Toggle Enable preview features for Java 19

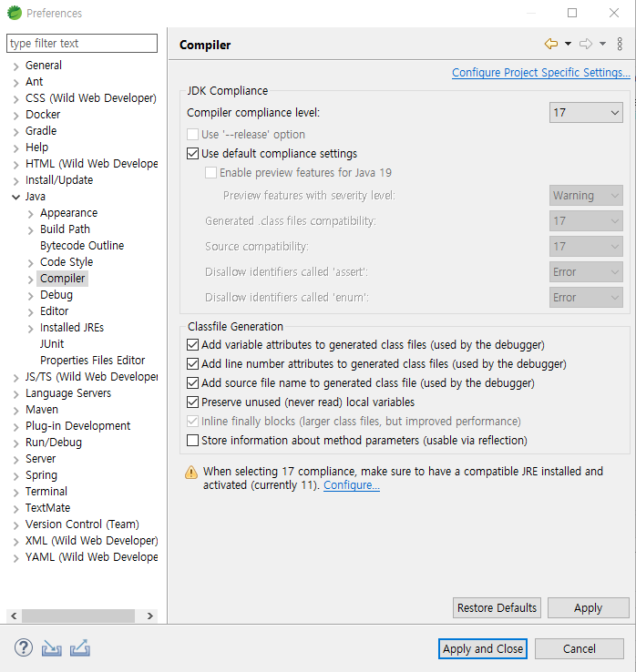click(x=210, y=173)
